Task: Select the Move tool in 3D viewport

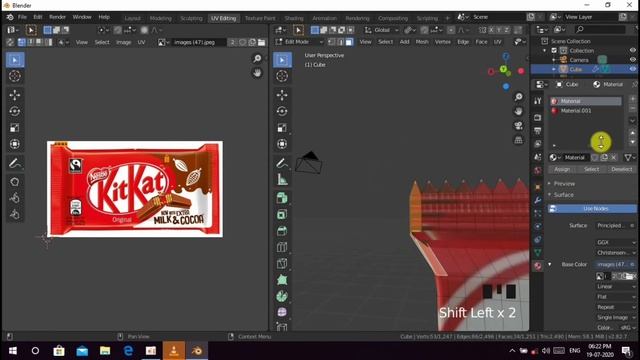Action: click(282, 95)
